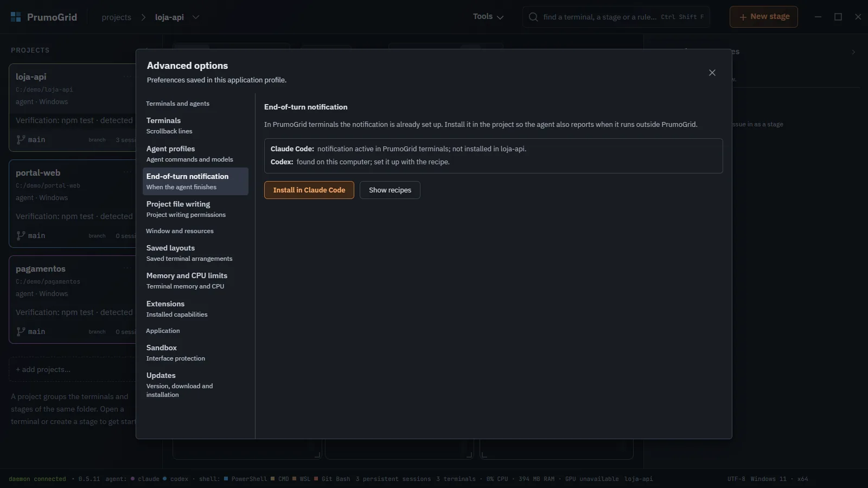The image size is (868, 488).
Task: Open loja-api card options menu dots
Action: [127, 76]
